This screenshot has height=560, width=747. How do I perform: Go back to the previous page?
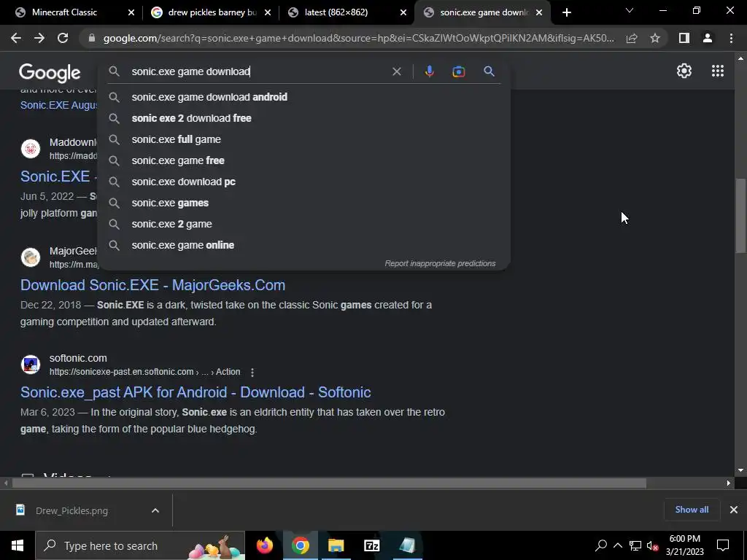(x=16, y=38)
